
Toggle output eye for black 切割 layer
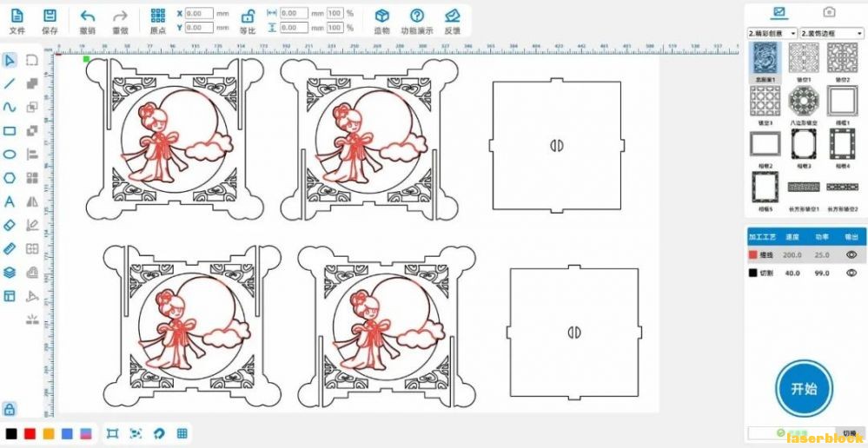(x=852, y=273)
